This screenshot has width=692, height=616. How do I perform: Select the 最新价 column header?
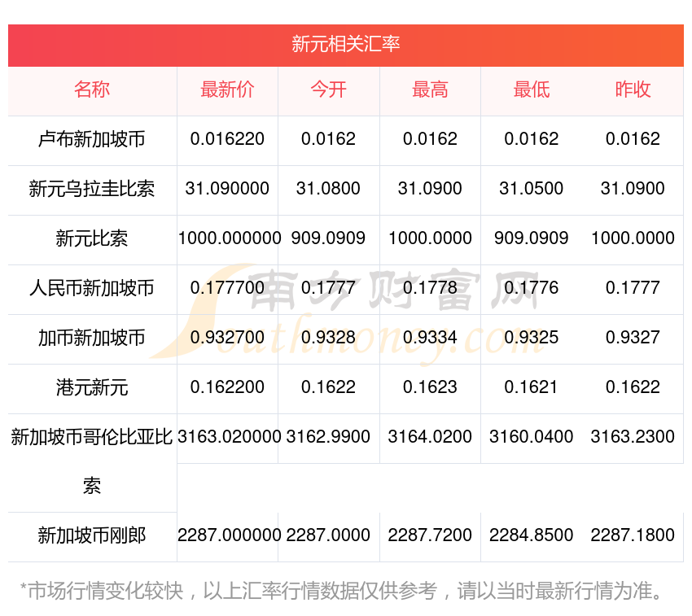pyautogui.click(x=227, y=90)
